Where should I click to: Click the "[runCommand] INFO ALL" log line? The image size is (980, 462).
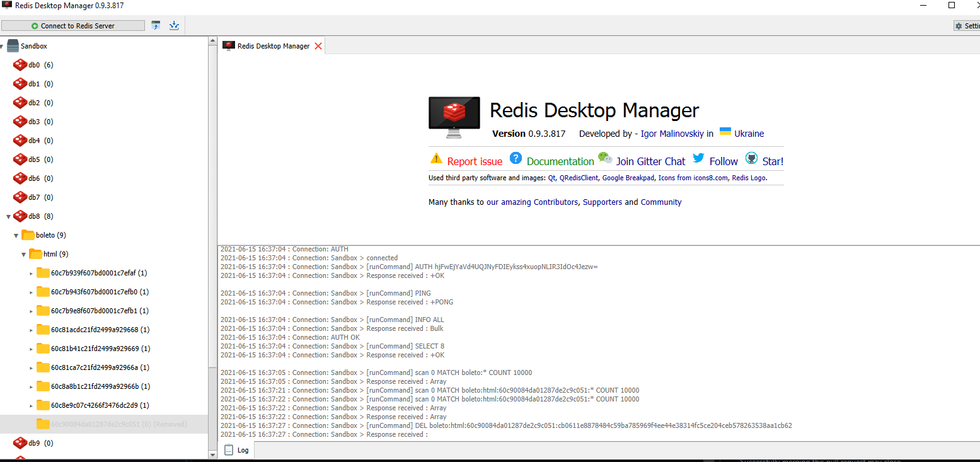pos(332,320)
